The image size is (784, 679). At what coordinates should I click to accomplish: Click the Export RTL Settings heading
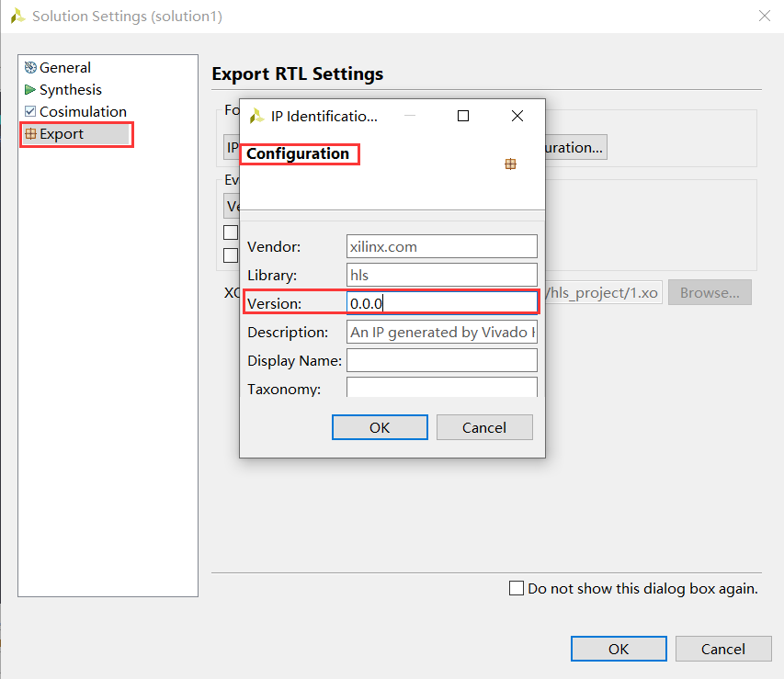[x=298, y=74]
